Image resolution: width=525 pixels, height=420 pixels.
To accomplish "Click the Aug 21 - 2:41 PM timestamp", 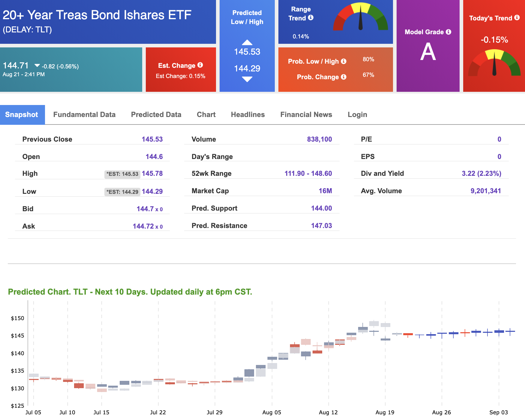I will (24, 74).
